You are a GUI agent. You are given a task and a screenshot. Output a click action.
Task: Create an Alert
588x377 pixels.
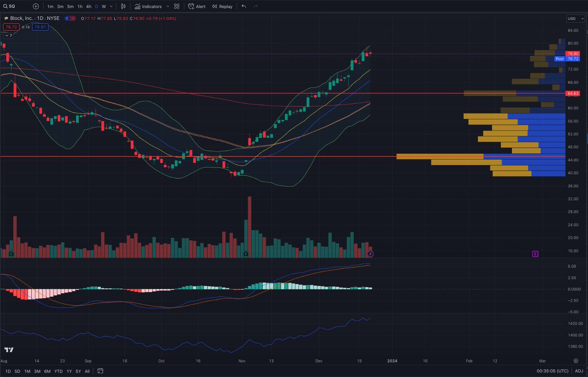197,7
